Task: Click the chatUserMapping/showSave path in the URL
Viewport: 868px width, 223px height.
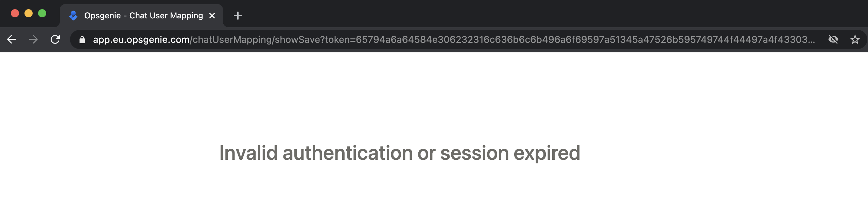Action: [x=257, y=39]
